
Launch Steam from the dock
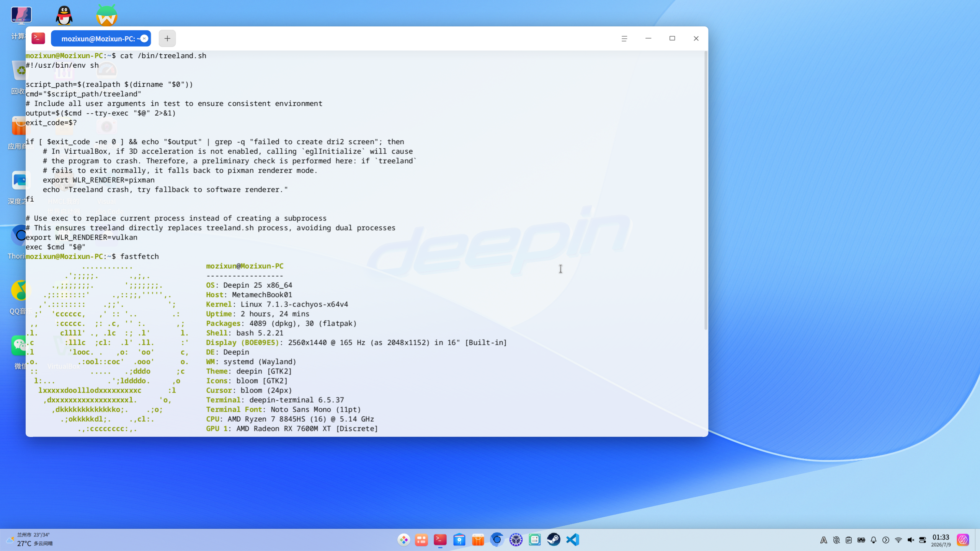point(554,540)
